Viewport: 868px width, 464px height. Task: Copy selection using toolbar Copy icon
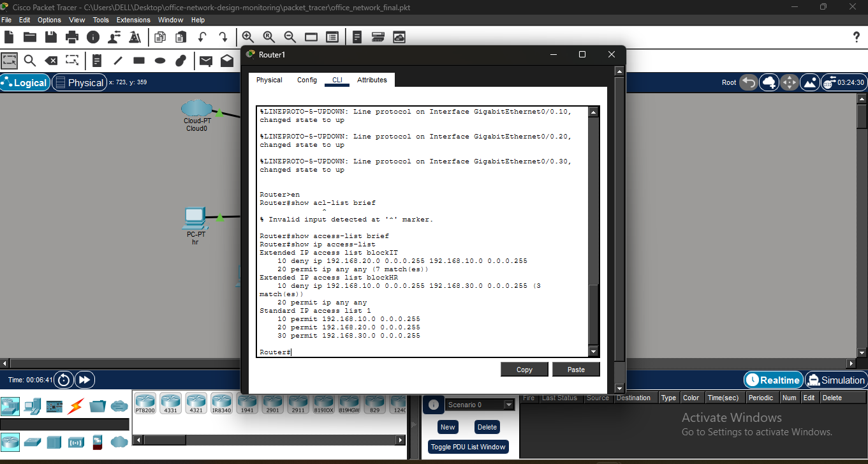tap(160, 37)
